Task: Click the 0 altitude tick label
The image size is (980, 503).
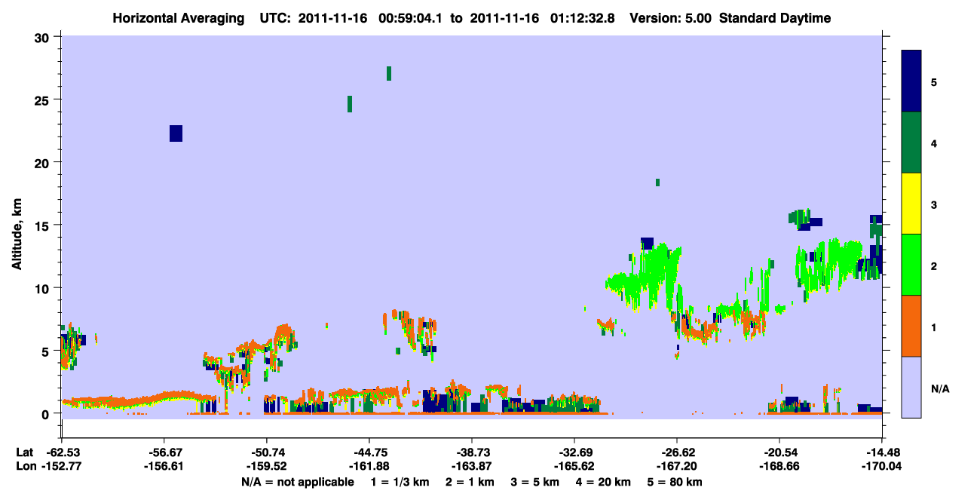Action: 47,413
